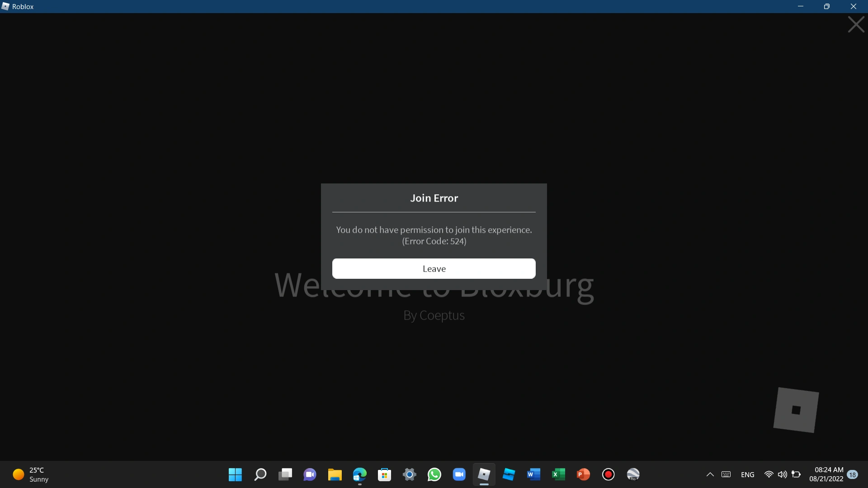Viewport: 868px width, 488px height.
Task: Open File Explorer from taskbar
Action: tap(335, 474)
